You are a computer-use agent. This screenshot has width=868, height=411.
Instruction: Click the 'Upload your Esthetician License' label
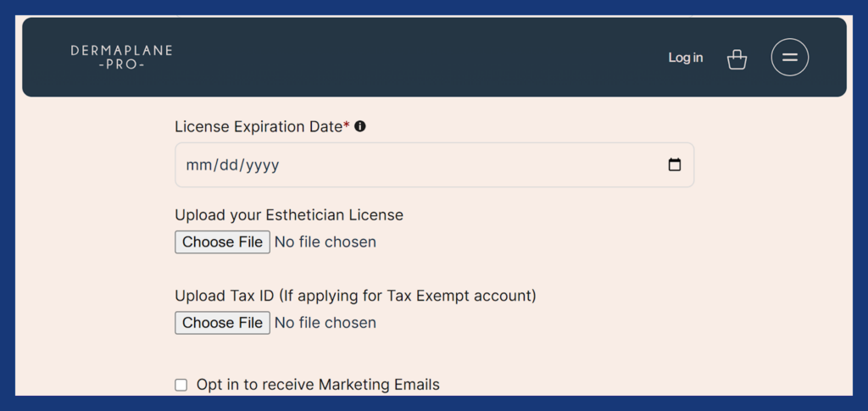coord(289,215)
